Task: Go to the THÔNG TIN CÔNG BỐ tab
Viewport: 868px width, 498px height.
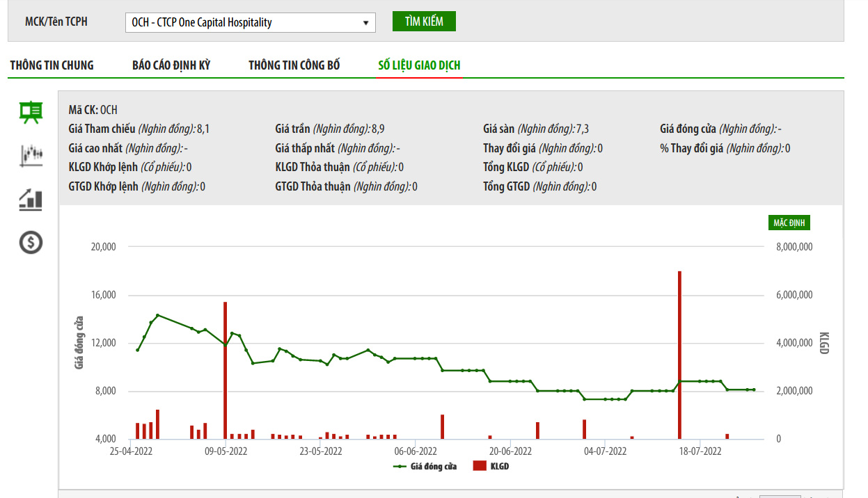Action: click(294, 65)
